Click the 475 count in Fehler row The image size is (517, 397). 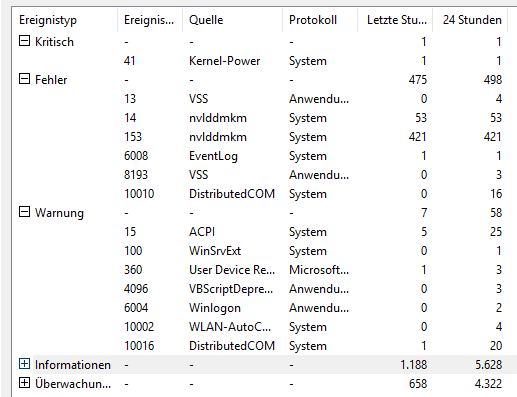(x=418, y=80)
